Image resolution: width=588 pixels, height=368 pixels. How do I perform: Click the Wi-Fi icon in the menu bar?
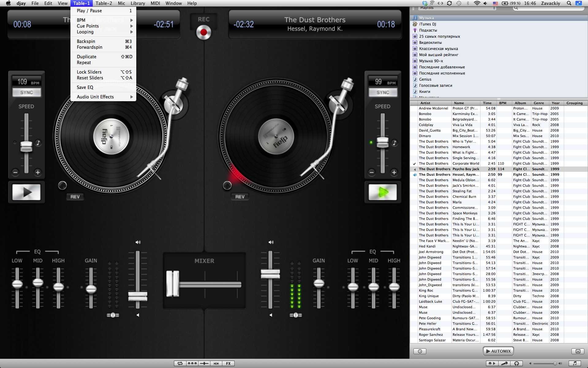click(477, 3)
